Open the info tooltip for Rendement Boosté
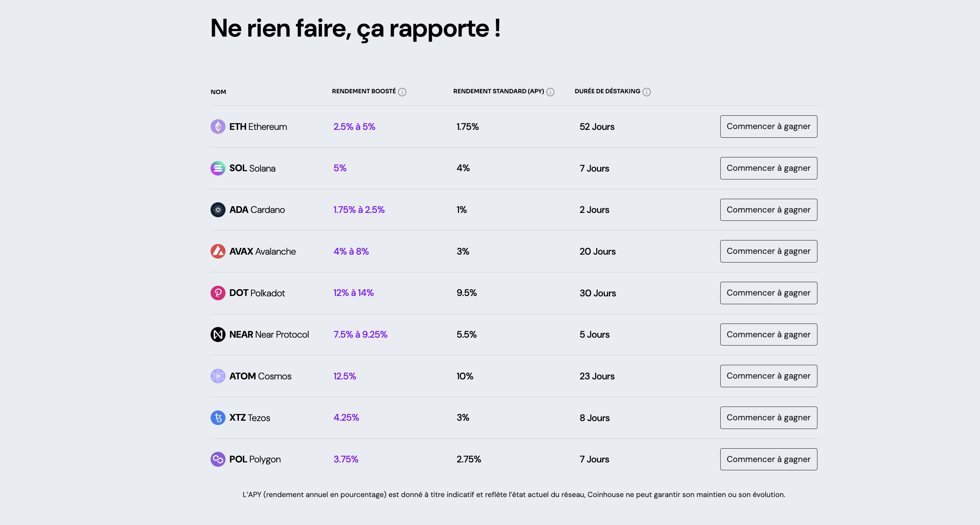The image size is (980, 525). 402,92
